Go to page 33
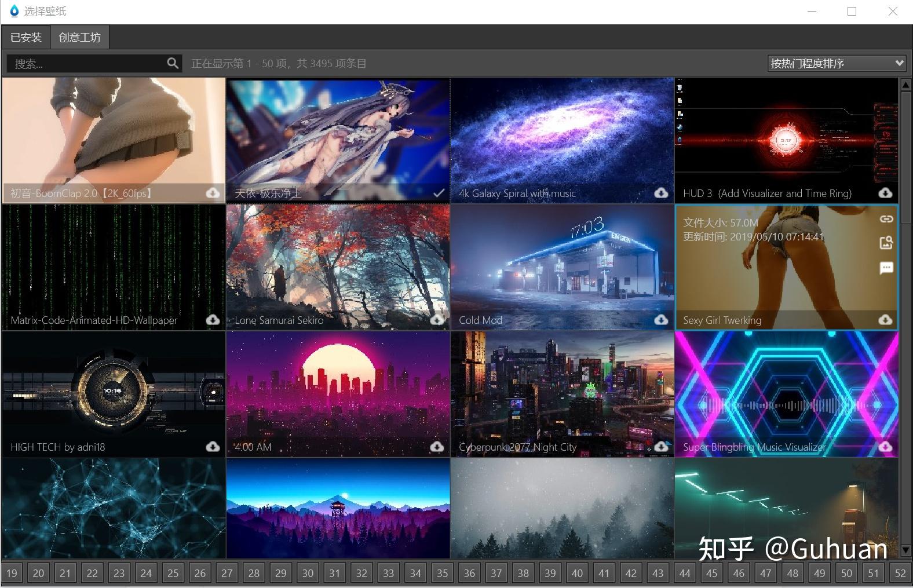 [388, 573]
